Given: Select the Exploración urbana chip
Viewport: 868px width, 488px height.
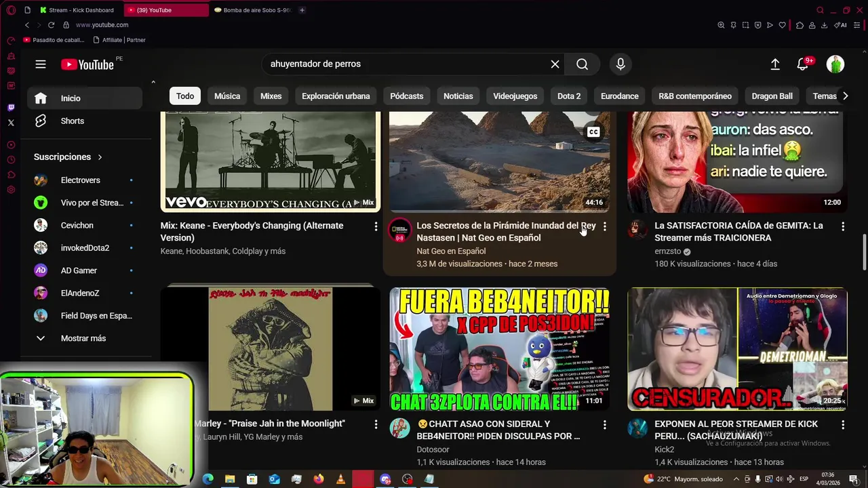Looking at the screenshot, I should pyautogui.click(x=336, y=96).
